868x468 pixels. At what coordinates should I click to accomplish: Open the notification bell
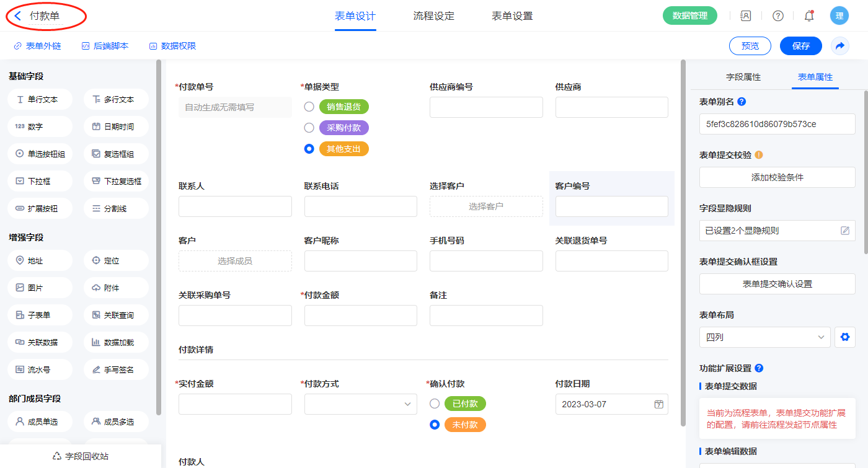tap(808, 16)
